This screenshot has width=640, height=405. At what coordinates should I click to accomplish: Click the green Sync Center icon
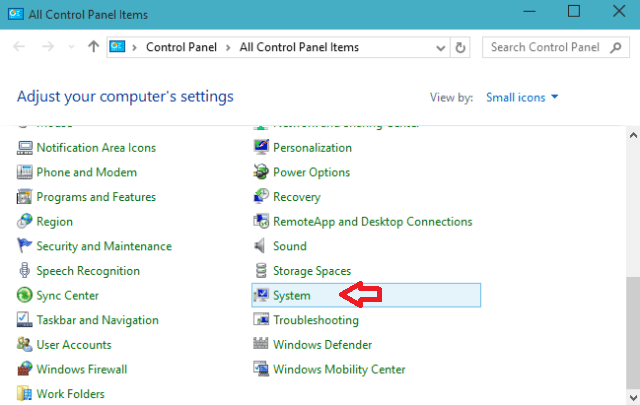24,295
